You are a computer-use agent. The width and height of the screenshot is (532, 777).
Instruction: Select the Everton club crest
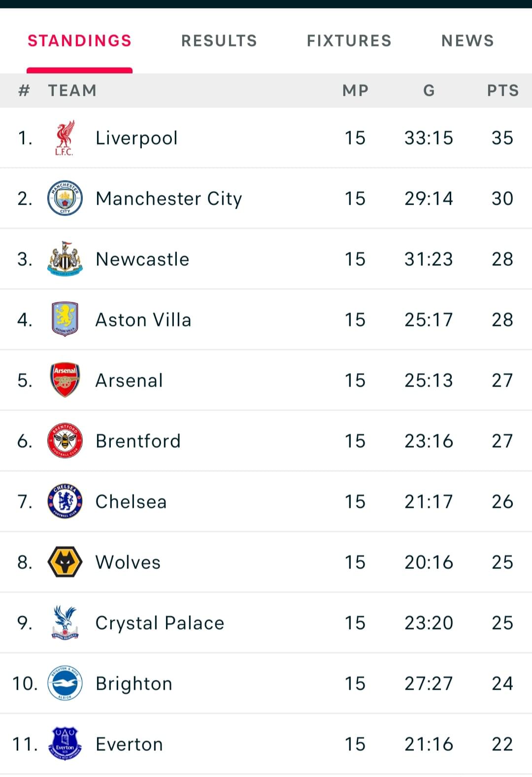pyautogui.click(x=65, y=744)
